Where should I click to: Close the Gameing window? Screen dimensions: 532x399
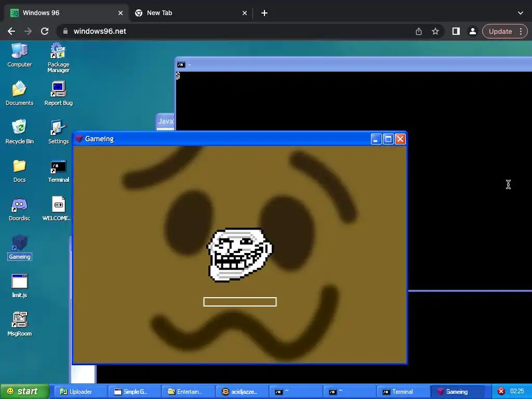click(x=401, y=139)
